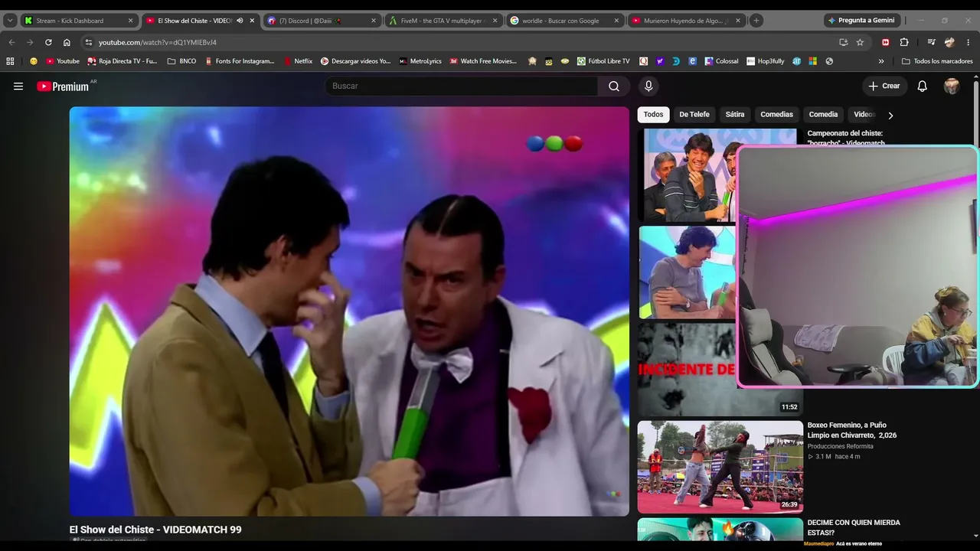Click the main video player
The height and width of the screenshot is (551, 980).
coord(349,311)
